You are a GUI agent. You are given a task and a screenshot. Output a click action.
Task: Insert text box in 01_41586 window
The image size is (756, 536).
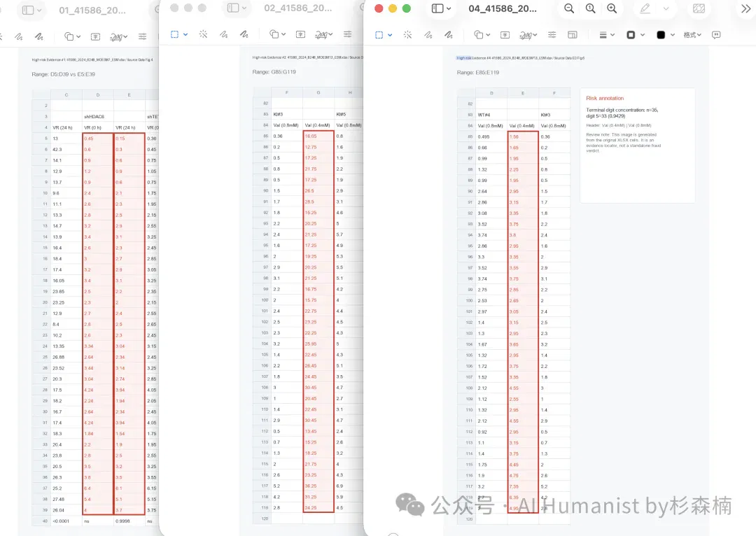[x=95, y=36]
